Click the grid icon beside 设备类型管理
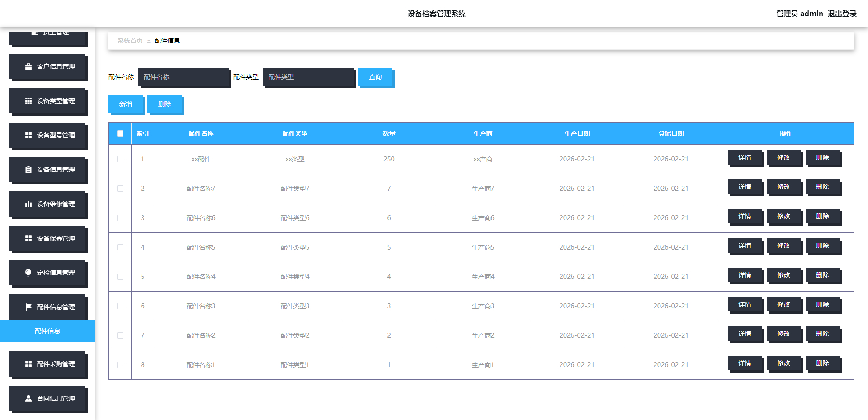This screenshot has width=868, height=420. coord(28,101)
